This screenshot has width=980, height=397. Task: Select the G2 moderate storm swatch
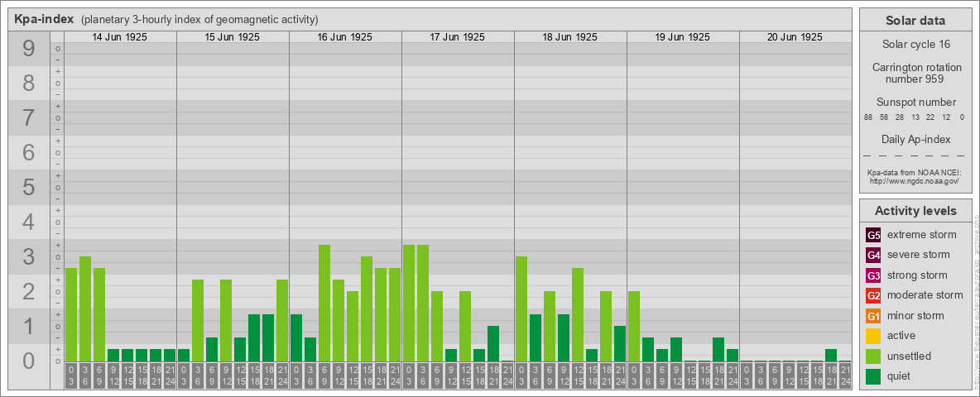pyautogui.click(x=873, y=295)
